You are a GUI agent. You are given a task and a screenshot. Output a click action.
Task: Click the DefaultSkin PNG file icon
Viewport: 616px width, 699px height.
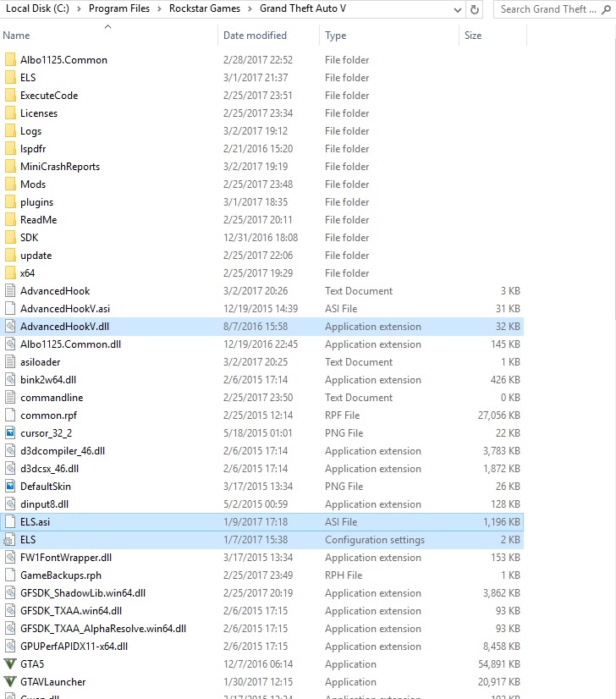pyautogui.click(x=10, y=487)
